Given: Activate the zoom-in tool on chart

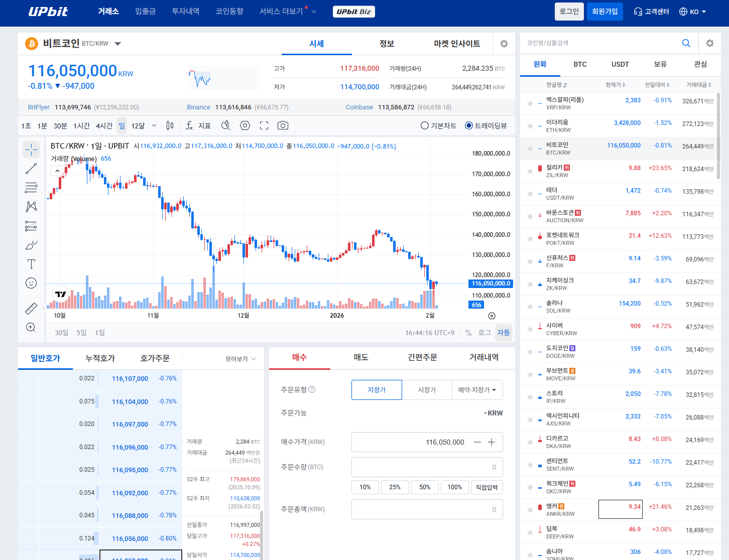Looking at the screenshot, I should click(31, 327).
